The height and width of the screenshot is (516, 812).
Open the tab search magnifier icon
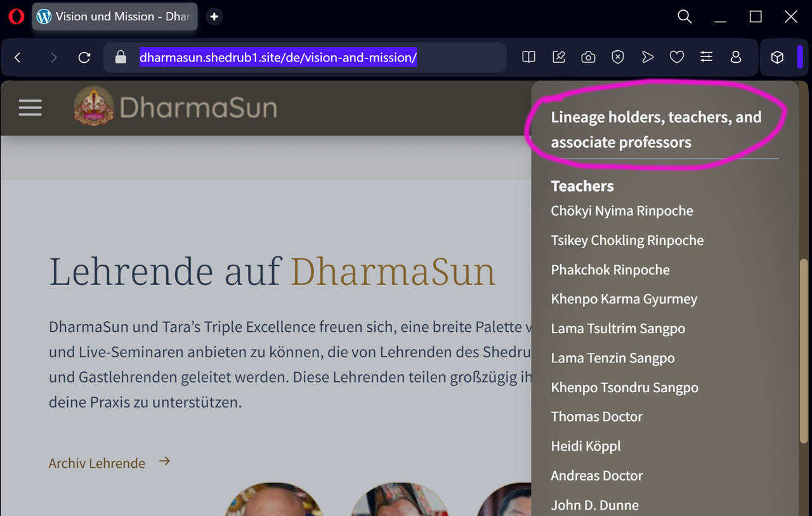pyautogui.click(x=684, y=17)
